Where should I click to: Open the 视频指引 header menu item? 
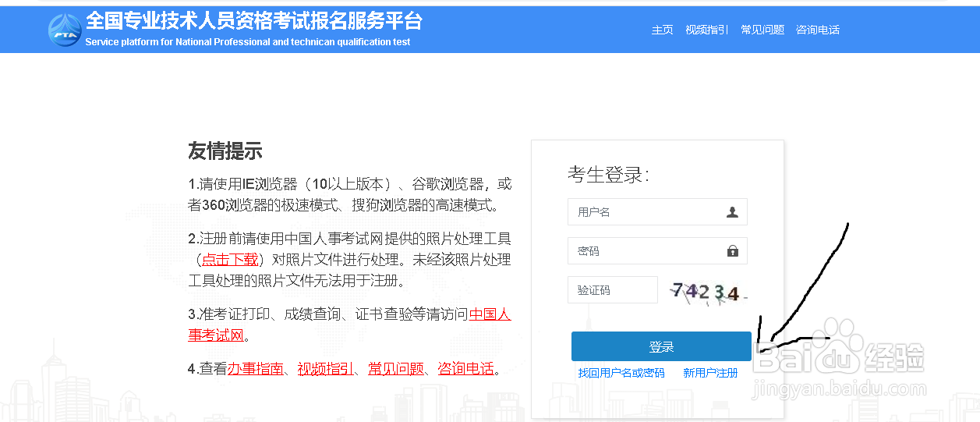707,30
